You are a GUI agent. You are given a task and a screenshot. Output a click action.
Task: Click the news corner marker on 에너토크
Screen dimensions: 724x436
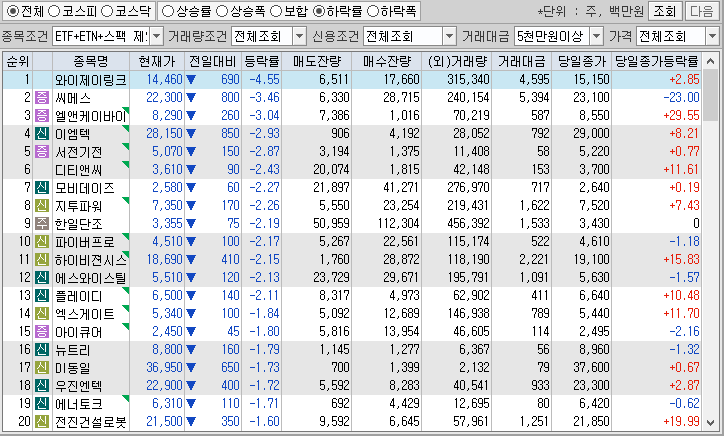[x=126, y=398]
